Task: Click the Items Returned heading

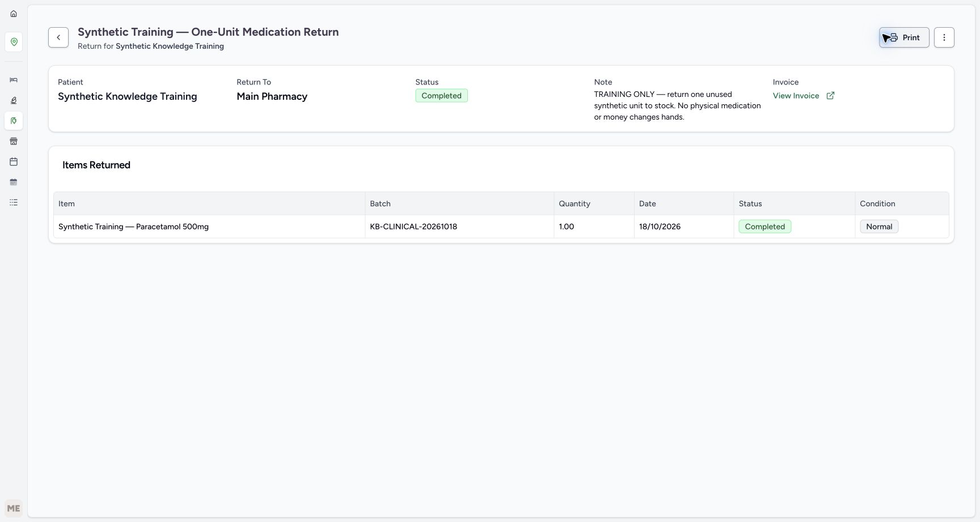Action: click(96, 165)
